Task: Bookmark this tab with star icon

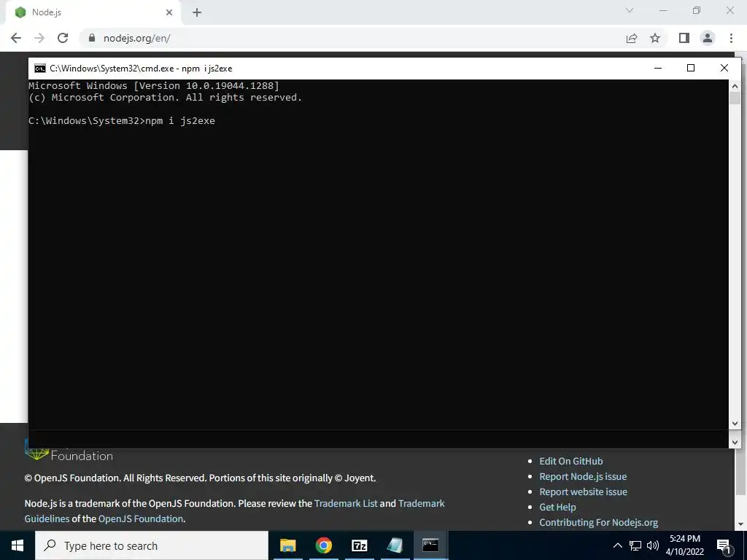Action: coord(656,38)
